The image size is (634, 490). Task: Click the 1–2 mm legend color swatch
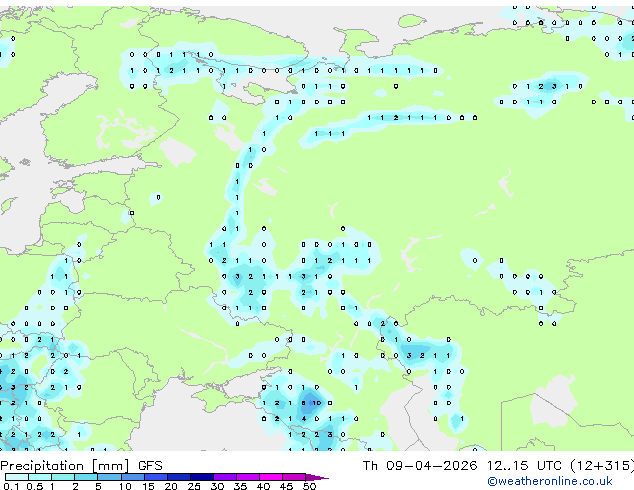(x=63, y=477)
